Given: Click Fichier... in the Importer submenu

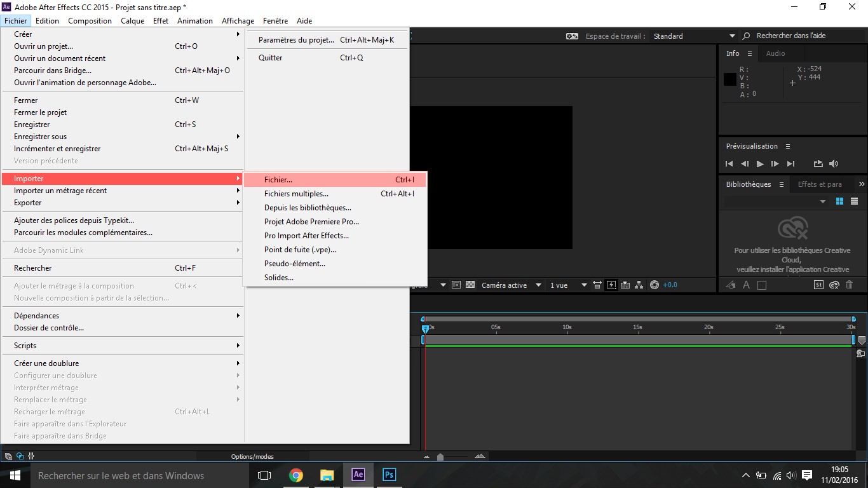Looking at the screenshot, I should [x=278, y=180].
